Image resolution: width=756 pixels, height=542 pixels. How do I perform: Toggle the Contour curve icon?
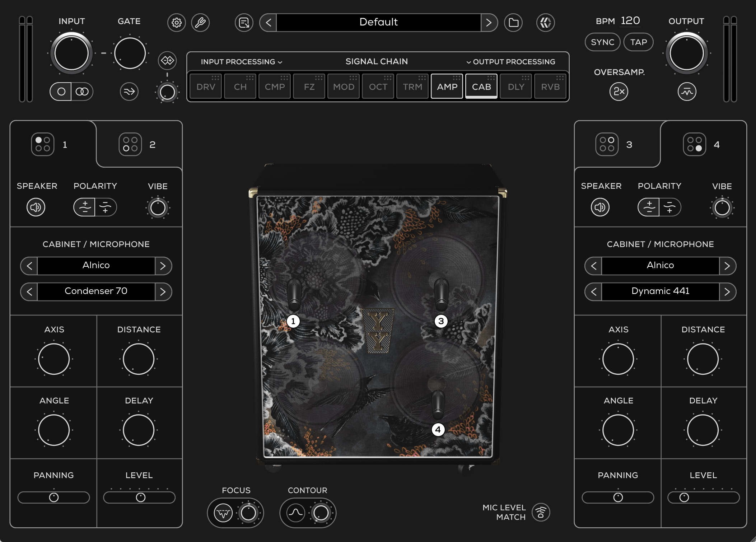pos(296,513)
